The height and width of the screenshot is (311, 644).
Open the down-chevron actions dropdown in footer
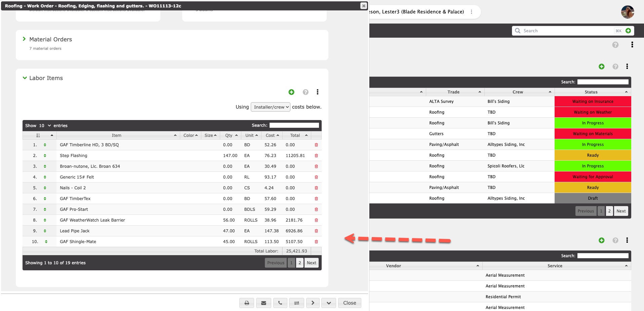(329, 303)
